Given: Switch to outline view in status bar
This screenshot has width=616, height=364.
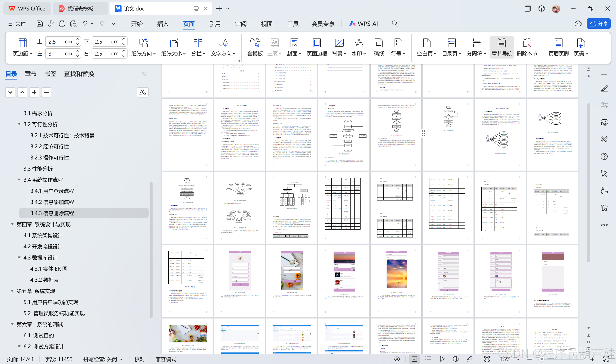Looking at the screenshot, I should tap(428, 359).
